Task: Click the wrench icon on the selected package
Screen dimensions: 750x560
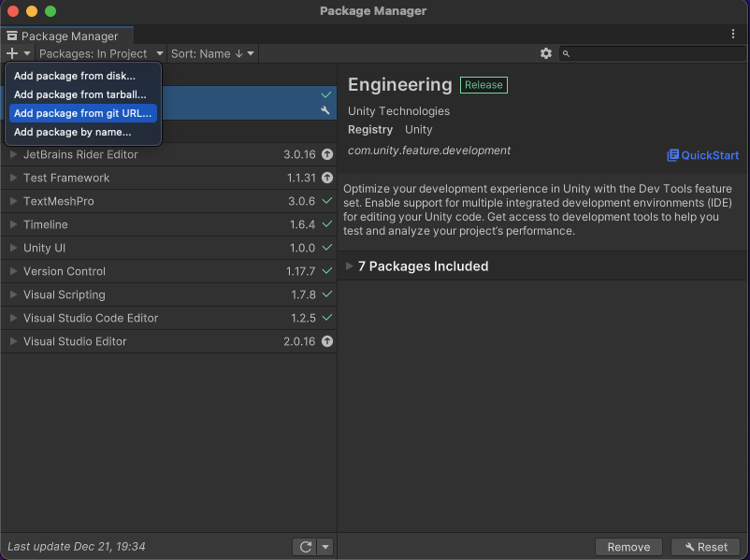Action: click(x=325, y=110)
